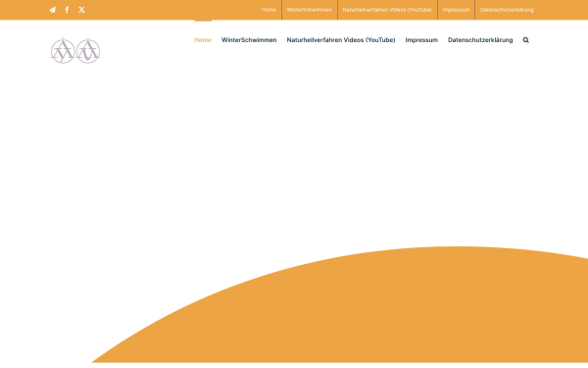Viewport: 588px width, 368px height.
Task: Click the empty orange top bar background
Action: (x=169, y=10)
